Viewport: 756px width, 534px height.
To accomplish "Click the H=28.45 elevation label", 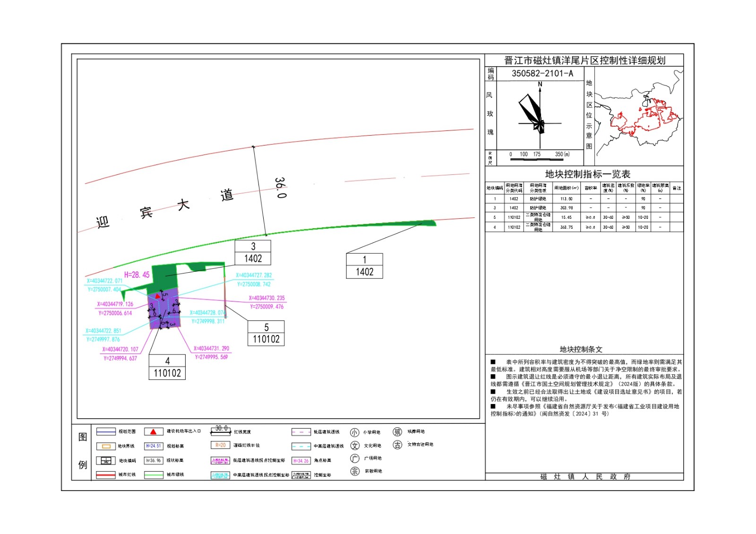I will [137, 275].
